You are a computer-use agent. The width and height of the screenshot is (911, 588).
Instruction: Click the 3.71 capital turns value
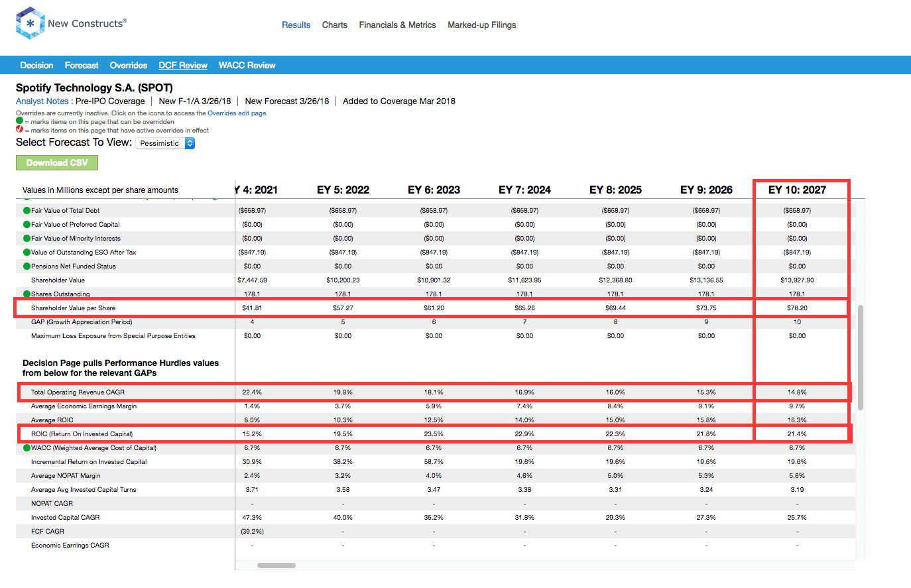[252, 489]
